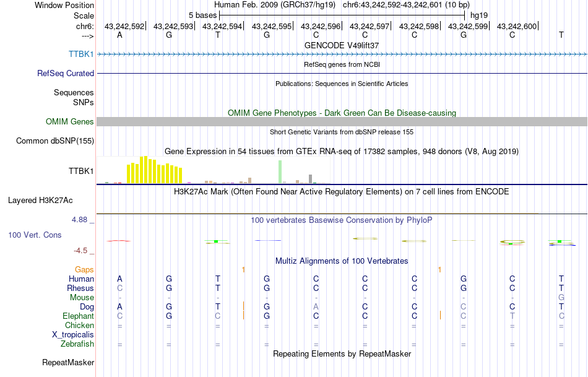Click the tallest yellow GTEx expression bar
The height and width of the screenshot is (377, 588).
pyautogui.click(x=146, y=170)
